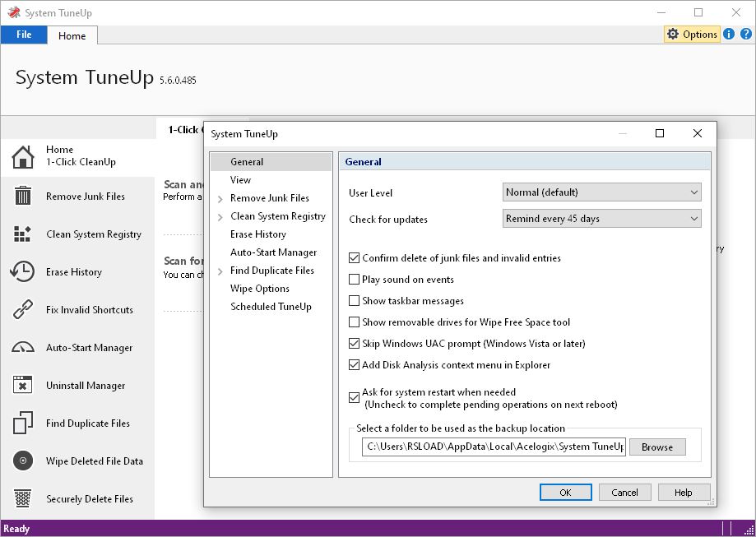Click Browse for backup folder
The height and width of the screenshot is (537, 756).
657,447
